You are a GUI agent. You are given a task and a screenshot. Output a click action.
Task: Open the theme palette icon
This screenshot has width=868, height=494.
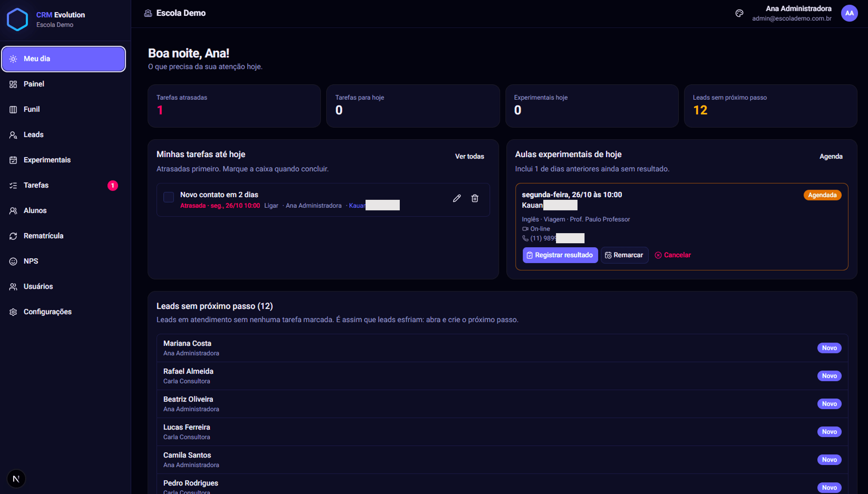739,13
